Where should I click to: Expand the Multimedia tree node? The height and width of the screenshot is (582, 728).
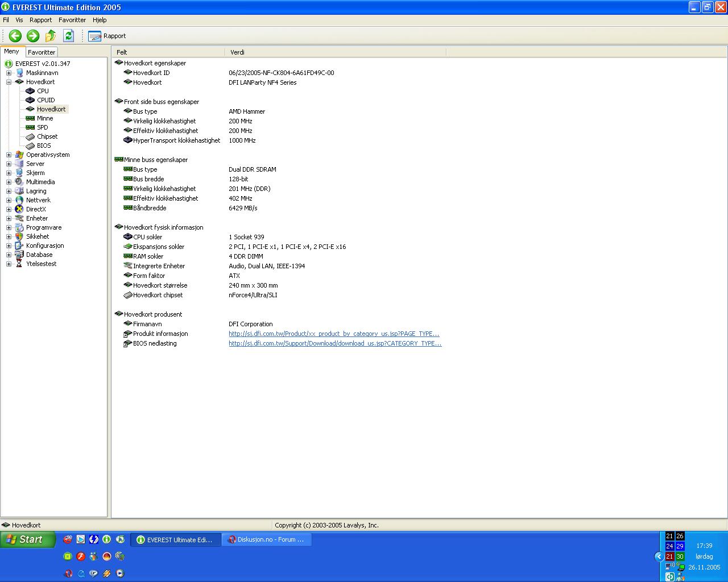(x=9, y=182)
